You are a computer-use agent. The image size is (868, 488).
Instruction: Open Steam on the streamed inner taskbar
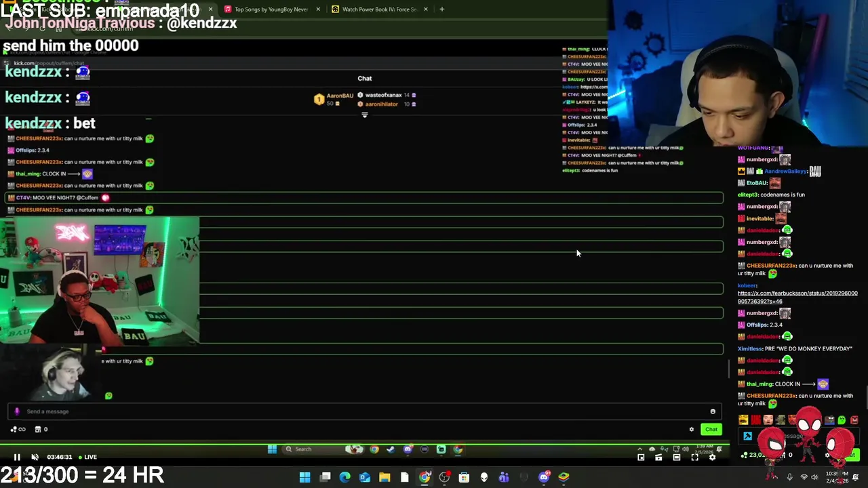tap(391, 449)
